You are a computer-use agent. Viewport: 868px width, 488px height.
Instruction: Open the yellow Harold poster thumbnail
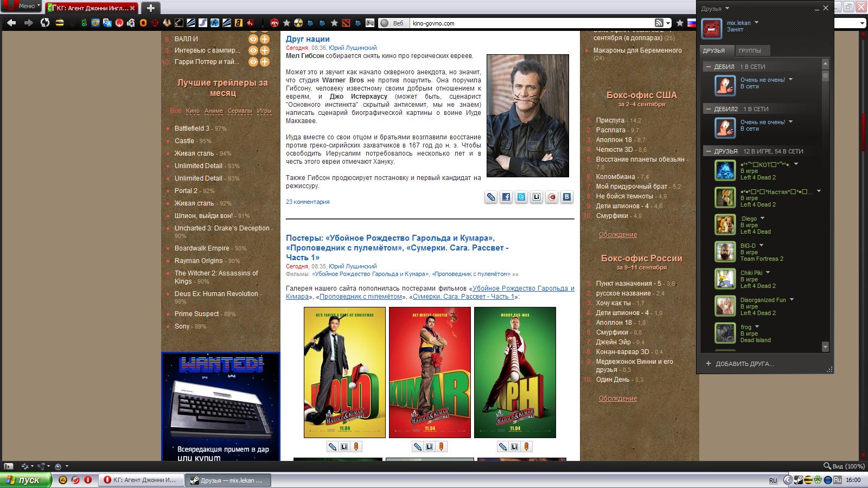[344, 373]
